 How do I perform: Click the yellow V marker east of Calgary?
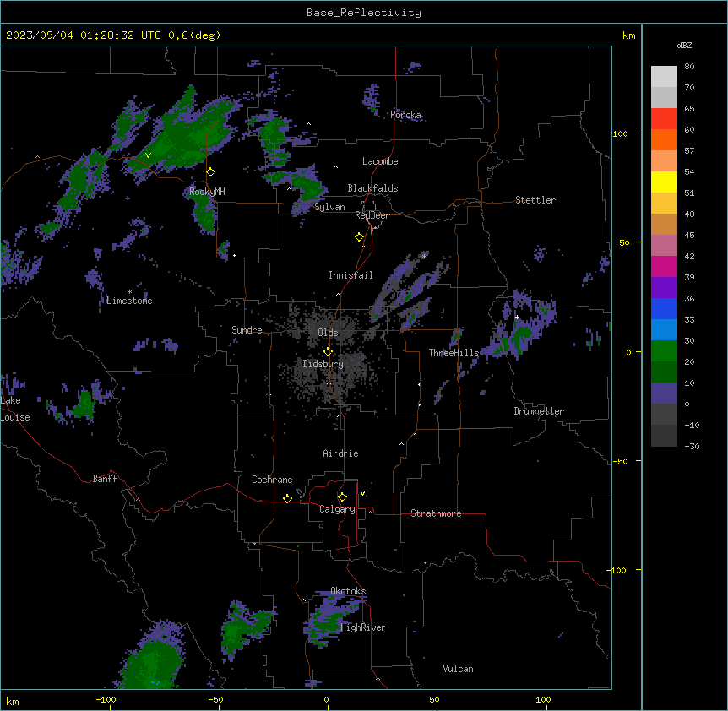click(x=362, y=493)
